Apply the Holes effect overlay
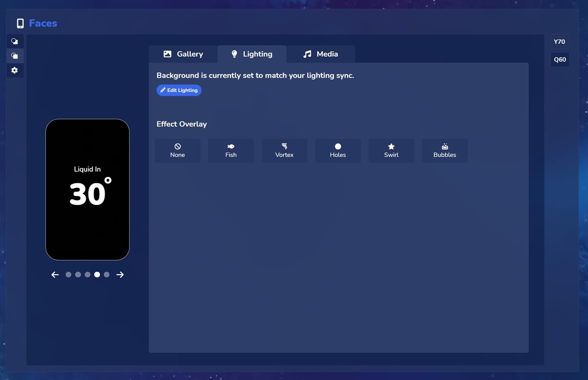 click(x=338, y=151)
